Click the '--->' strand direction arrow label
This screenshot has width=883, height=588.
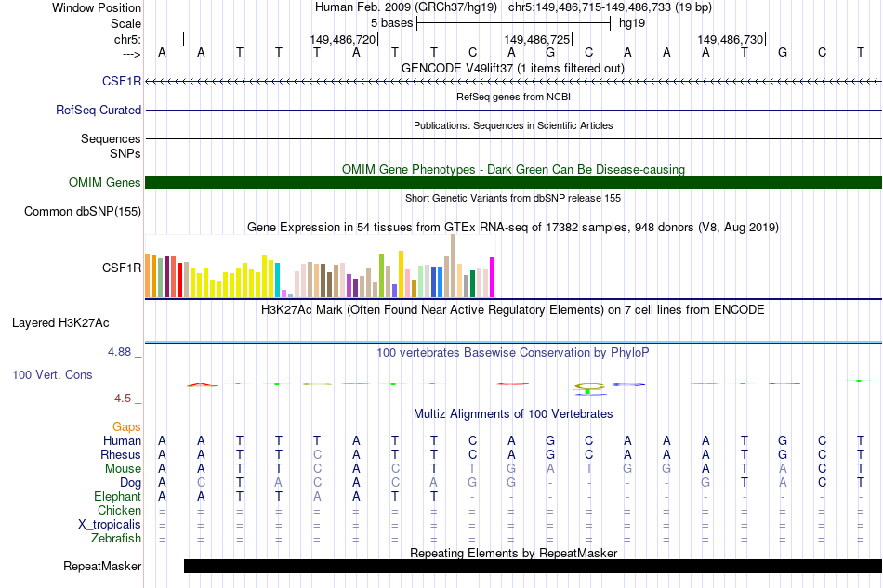pos(132,54)
